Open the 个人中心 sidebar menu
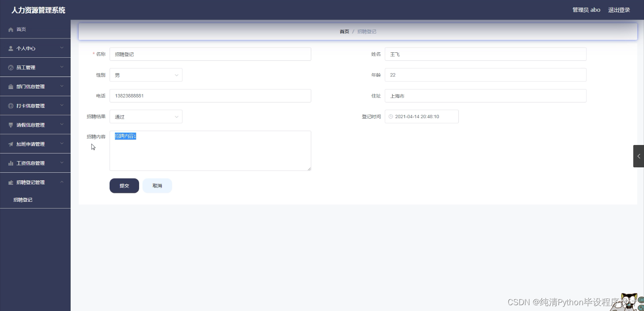This screenshot has width=644, height=311. point(35,48)
